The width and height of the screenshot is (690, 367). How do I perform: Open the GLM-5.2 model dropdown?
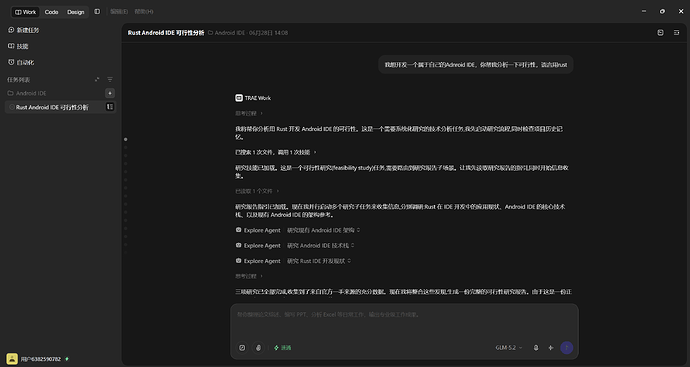click(x=509, y=348)
